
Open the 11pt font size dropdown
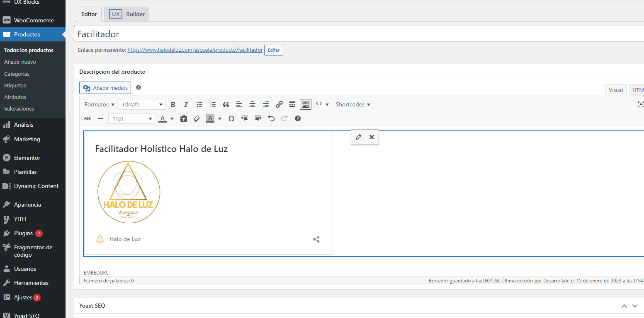[x=132, y=118]
